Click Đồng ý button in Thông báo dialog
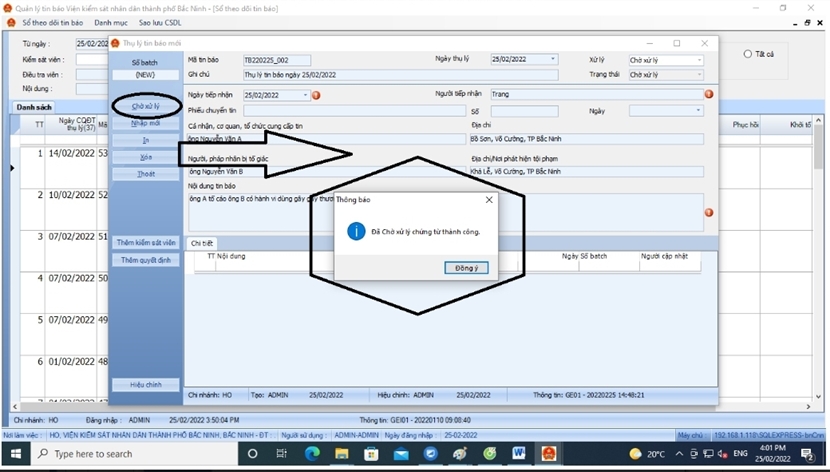830x472 pixels. pyautogui.click(x=466, y=268)
